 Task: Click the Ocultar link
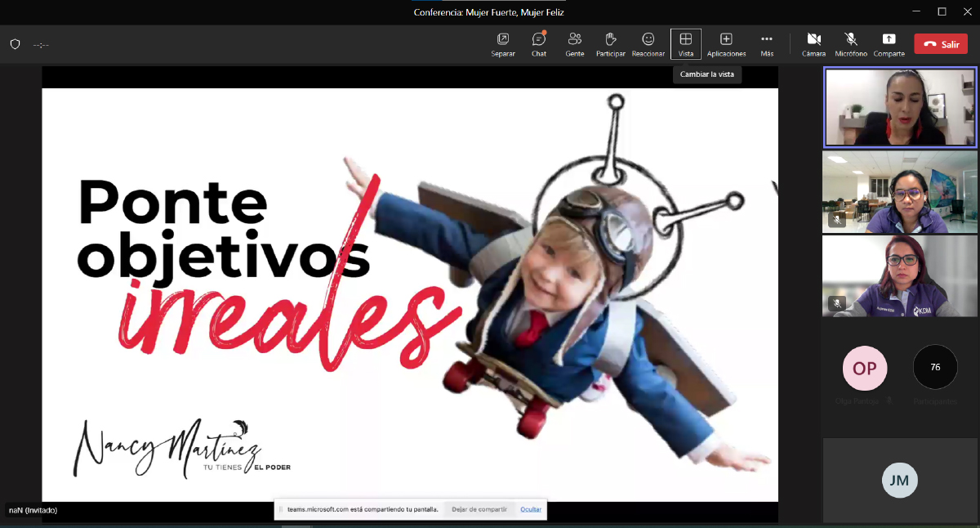[x=531, y=509]
